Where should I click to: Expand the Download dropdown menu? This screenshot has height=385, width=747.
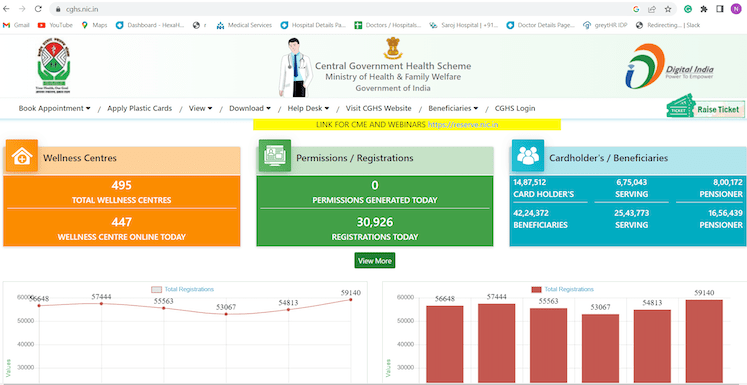(250, 108)
